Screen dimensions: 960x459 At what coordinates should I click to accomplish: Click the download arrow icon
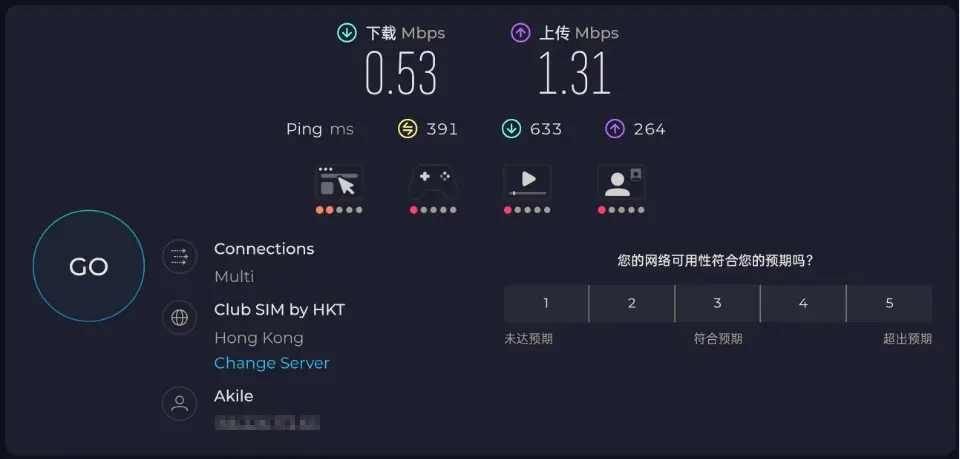pyautogui.click(x=347, y=33)
